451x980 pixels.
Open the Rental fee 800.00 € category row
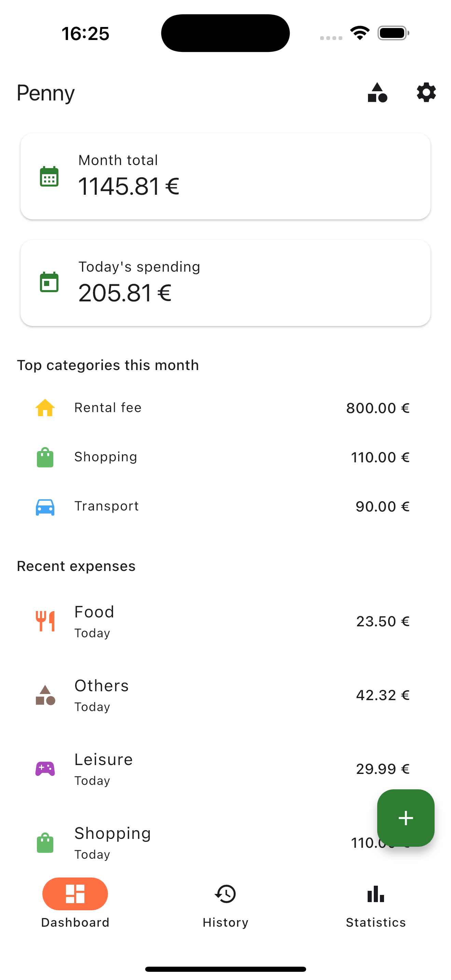225,408
